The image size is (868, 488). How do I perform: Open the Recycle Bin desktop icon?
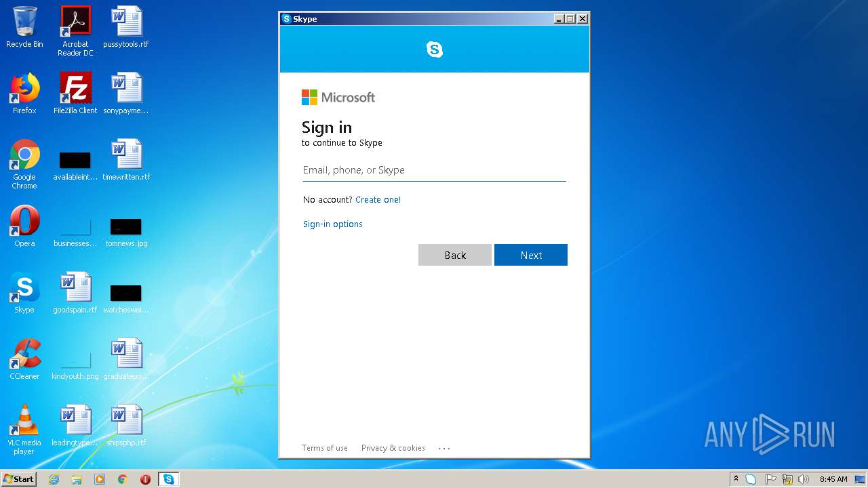pyautogui.click(x=24, y=27)
